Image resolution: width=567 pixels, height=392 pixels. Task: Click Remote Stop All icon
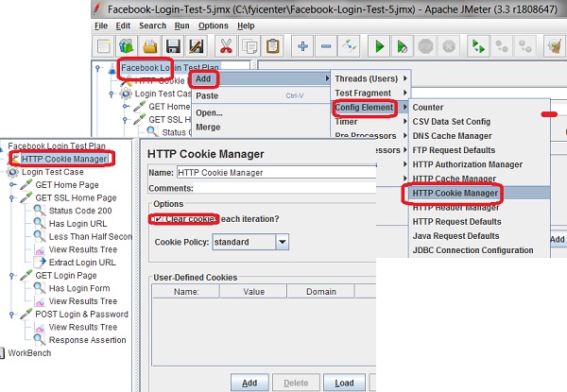502,46
